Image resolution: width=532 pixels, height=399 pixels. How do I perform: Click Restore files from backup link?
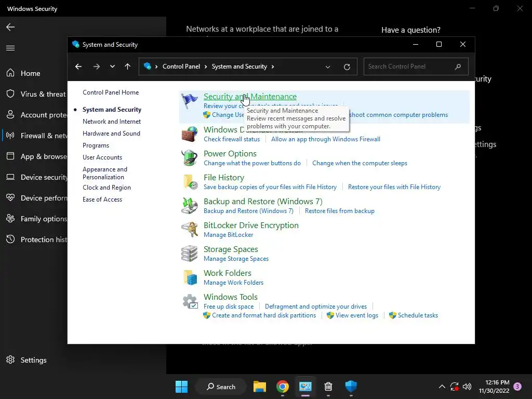340,211
